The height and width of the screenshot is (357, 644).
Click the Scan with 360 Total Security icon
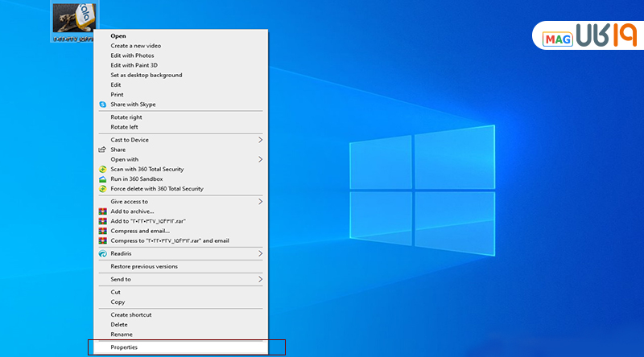(102, 170)
